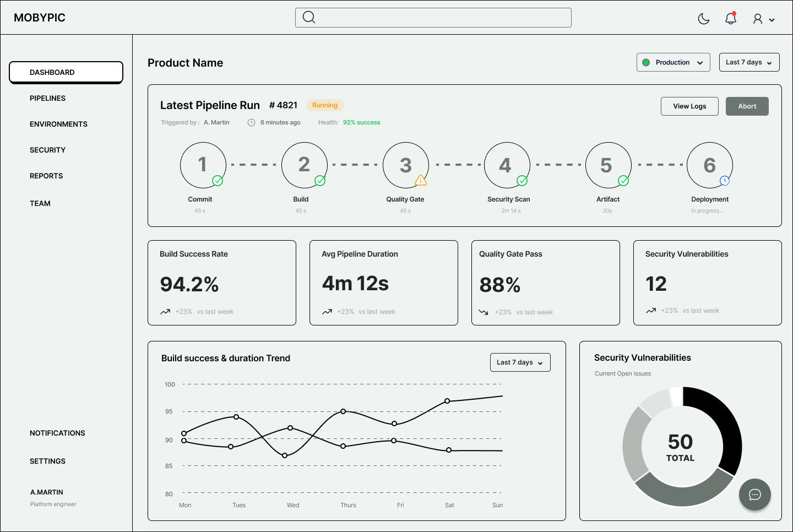Expand the Production environment dropdown
Image resolution: width=793 pixels, height=532 pixels.
coord(673,62)
